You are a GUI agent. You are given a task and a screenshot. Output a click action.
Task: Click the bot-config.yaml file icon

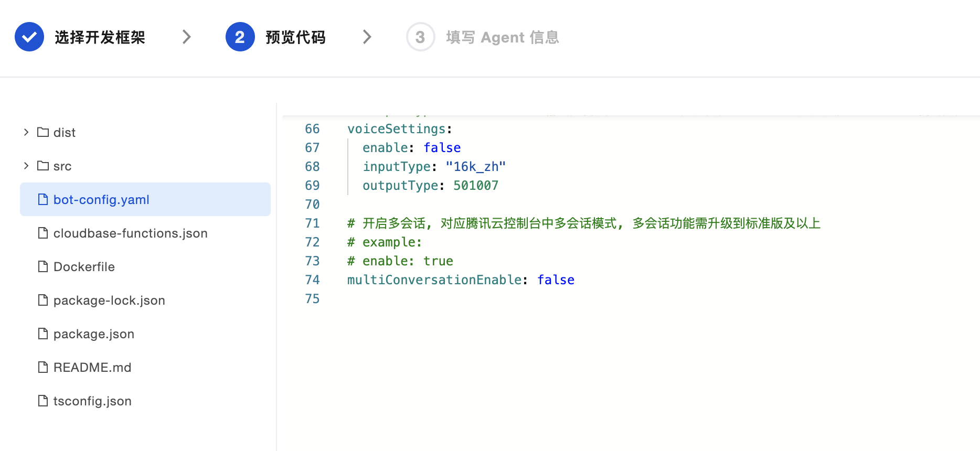click(43, 199)
